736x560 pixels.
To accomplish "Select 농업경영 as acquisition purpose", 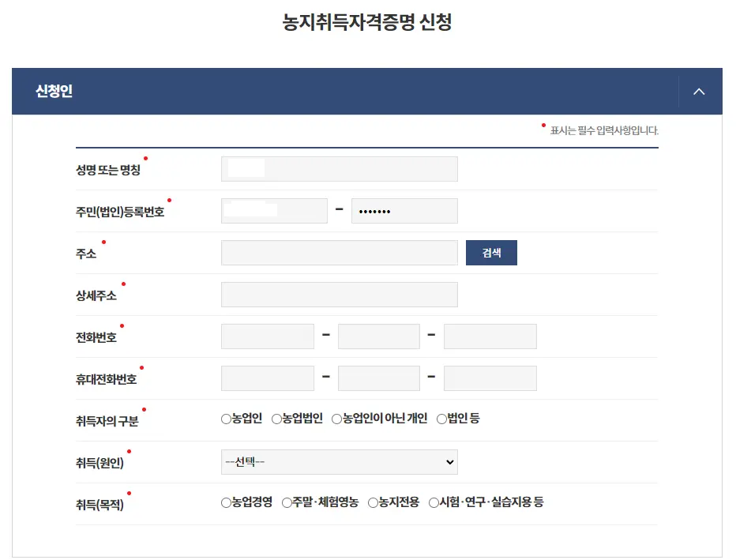I will pos(225,502).
